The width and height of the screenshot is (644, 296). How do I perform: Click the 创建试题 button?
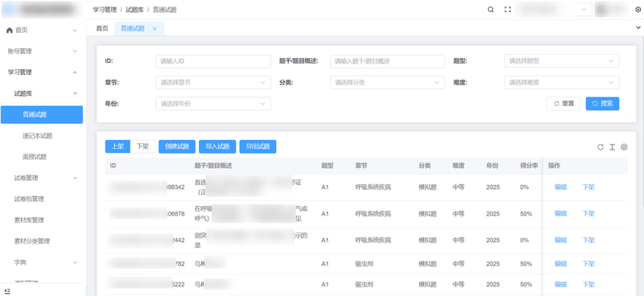tap(177, 146)
